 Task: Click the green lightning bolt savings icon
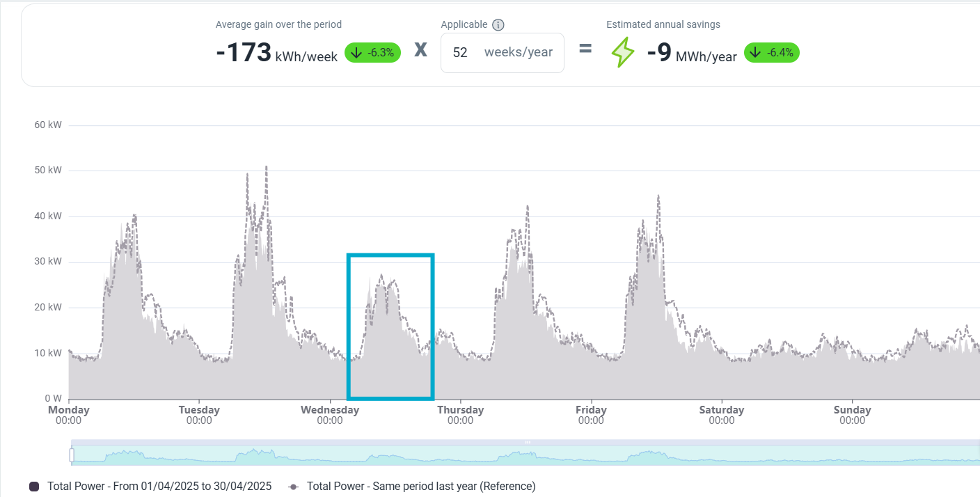pos(623,53)
